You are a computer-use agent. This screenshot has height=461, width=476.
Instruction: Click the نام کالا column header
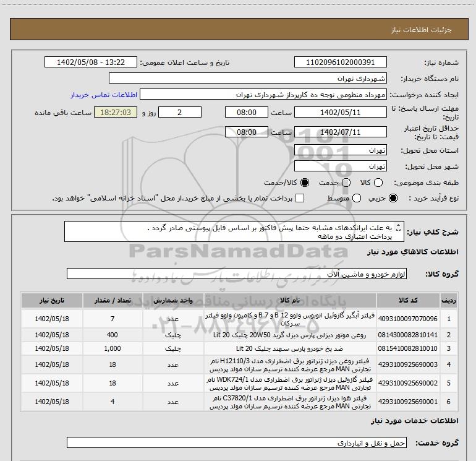[290, 300]
